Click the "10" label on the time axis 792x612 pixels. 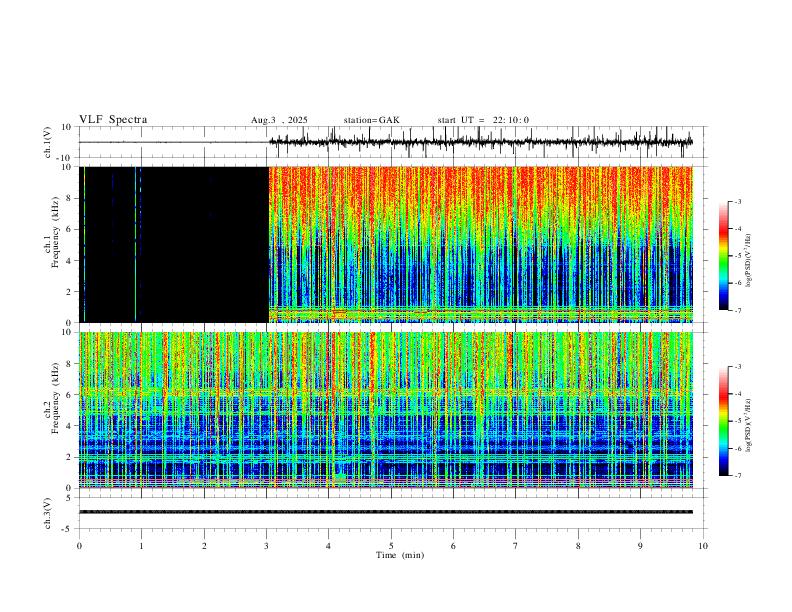point(703,546)
